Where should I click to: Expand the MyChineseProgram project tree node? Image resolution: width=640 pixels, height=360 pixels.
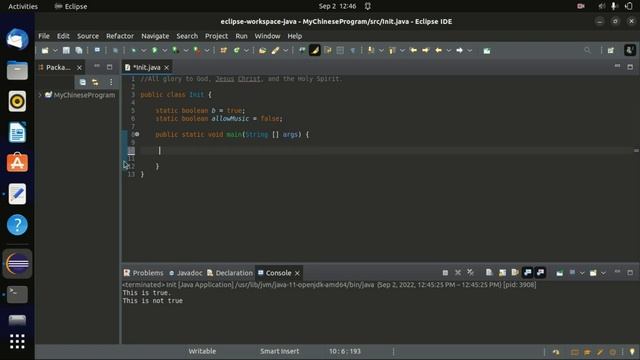[40, 95]
